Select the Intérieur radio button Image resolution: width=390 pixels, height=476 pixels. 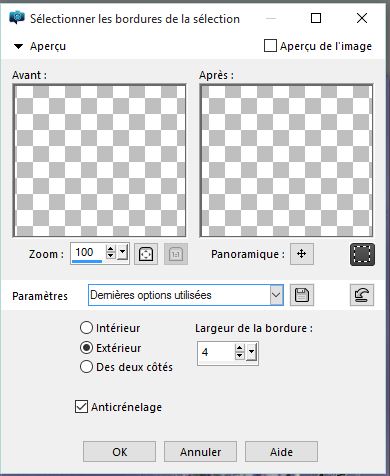tap(86, 328)
